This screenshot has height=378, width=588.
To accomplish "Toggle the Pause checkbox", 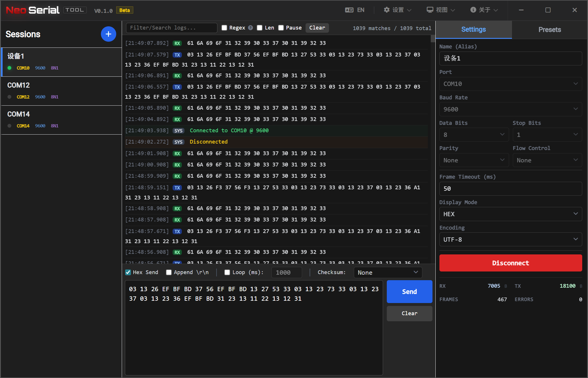I will pos(281,28).
